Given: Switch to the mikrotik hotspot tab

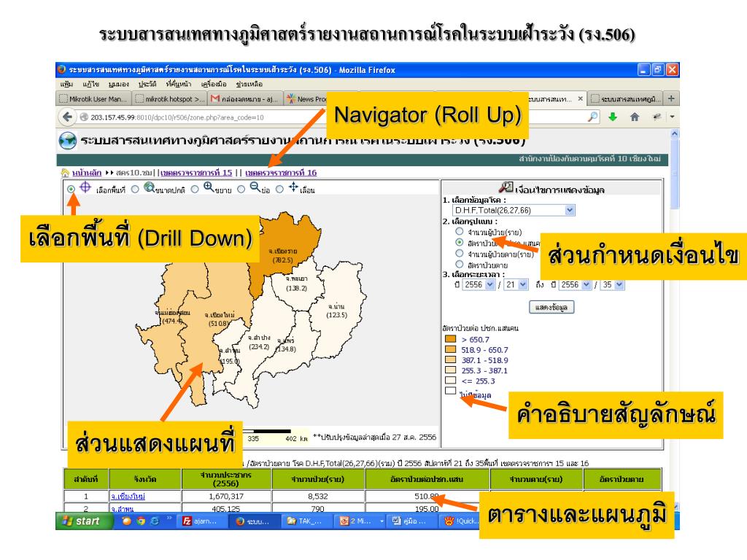Looking at the screenshot, I should [169, 98].
